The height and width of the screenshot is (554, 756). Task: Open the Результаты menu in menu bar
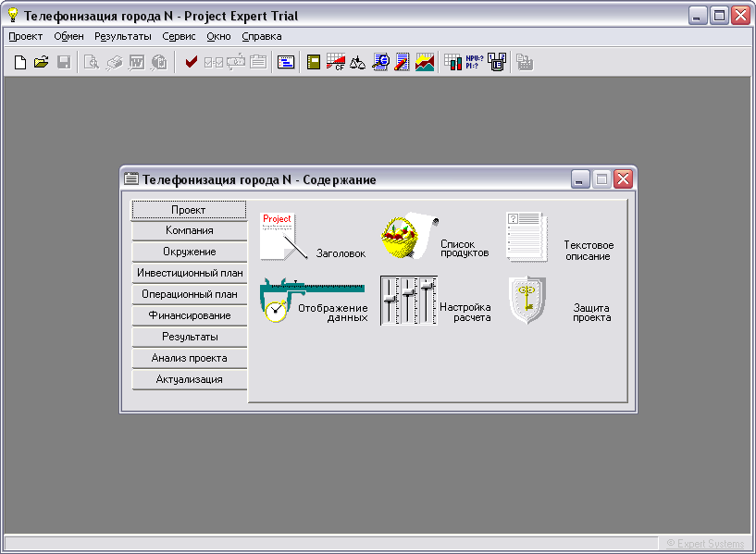pyautogui.click(x=123, y=36)
